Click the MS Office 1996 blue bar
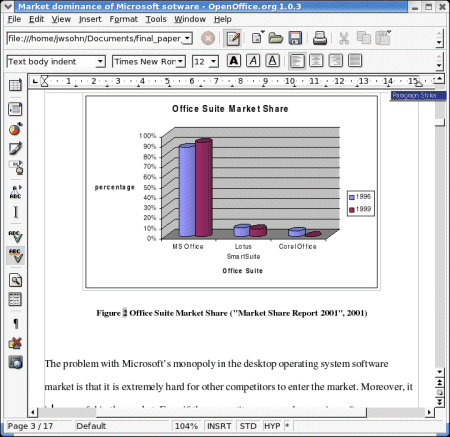450x437 pixels. click(x=187, y=190)
